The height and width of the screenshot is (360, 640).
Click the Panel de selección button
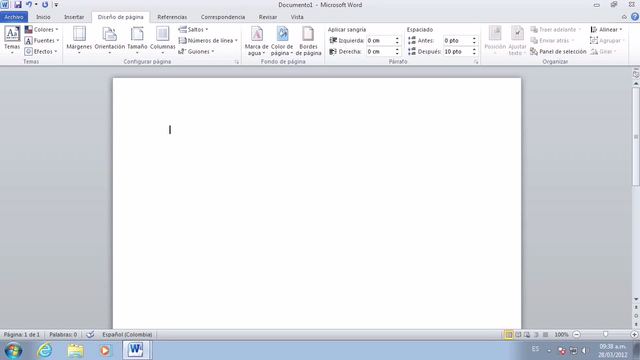(x=558, y=51)
